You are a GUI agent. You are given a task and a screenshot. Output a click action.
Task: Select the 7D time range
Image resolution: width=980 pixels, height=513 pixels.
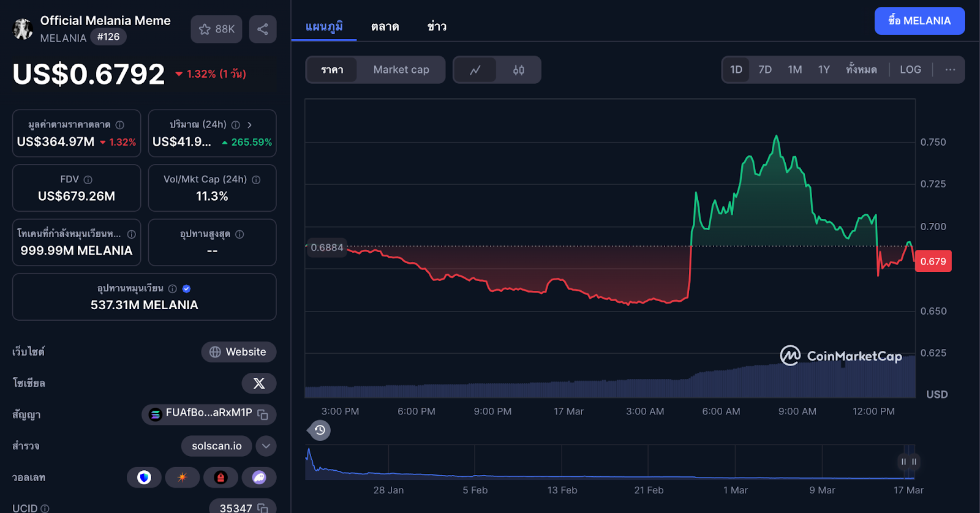pyautogui.click(x=765, y=70)
